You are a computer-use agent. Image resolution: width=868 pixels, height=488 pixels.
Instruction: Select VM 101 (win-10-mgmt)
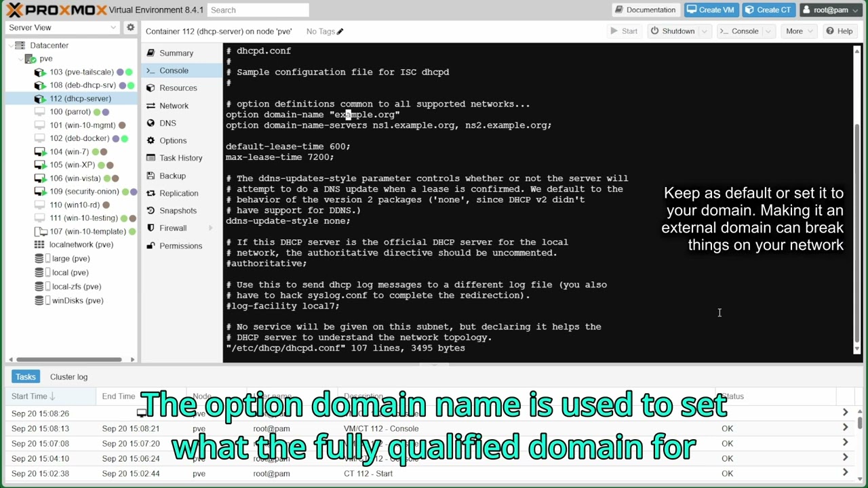[x=82, y=125]
